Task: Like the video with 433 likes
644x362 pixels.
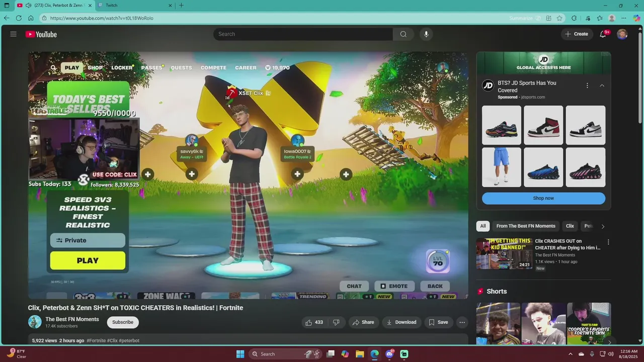Action: point(314,322)
